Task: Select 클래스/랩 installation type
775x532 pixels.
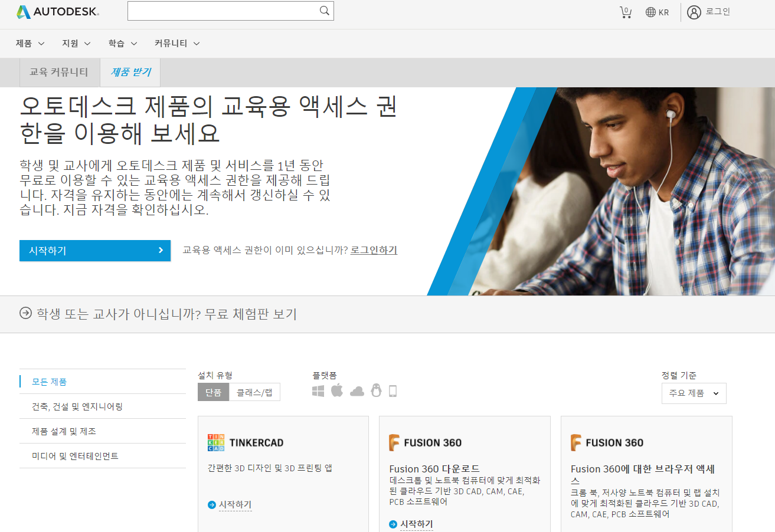Action: 254,392
